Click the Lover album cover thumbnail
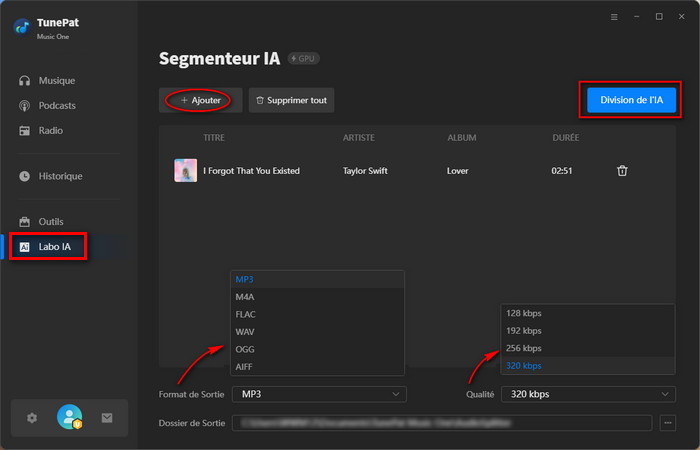The height and width of the screenshot is (450, 700). tap(185, 171)
